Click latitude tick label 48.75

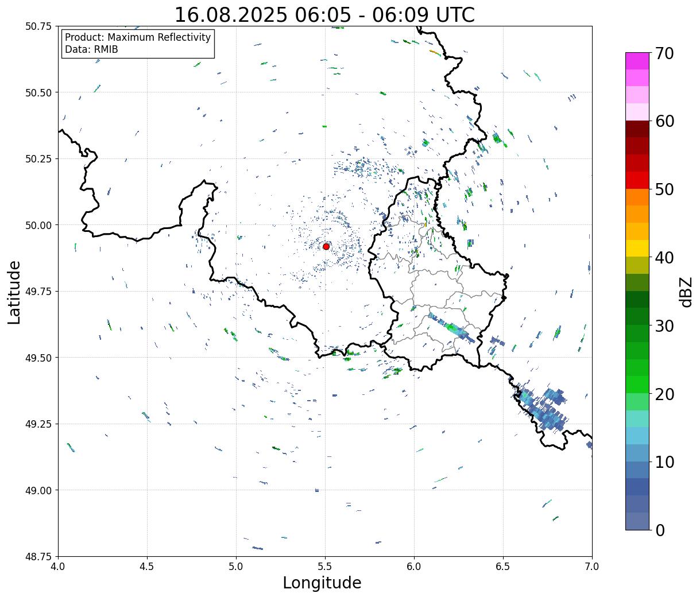[38, 557]
